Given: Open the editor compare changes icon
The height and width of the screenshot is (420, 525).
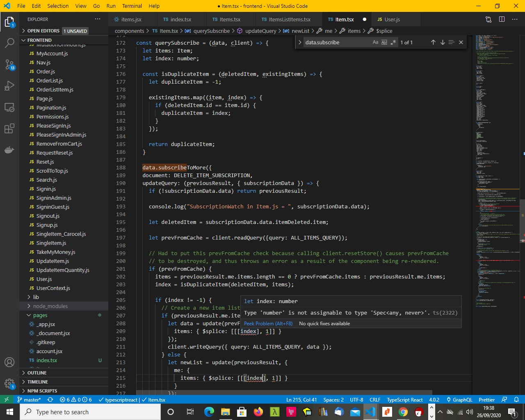Looking at the screenshot, I should coord(488,19).
